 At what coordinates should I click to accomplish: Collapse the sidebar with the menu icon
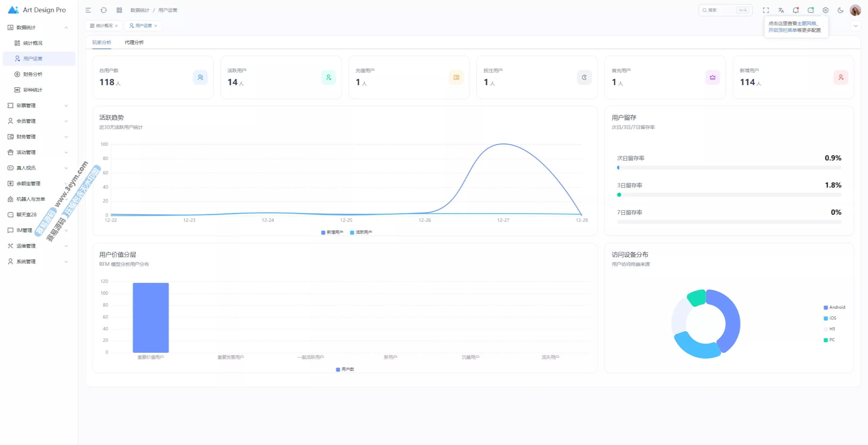[88, 10]
